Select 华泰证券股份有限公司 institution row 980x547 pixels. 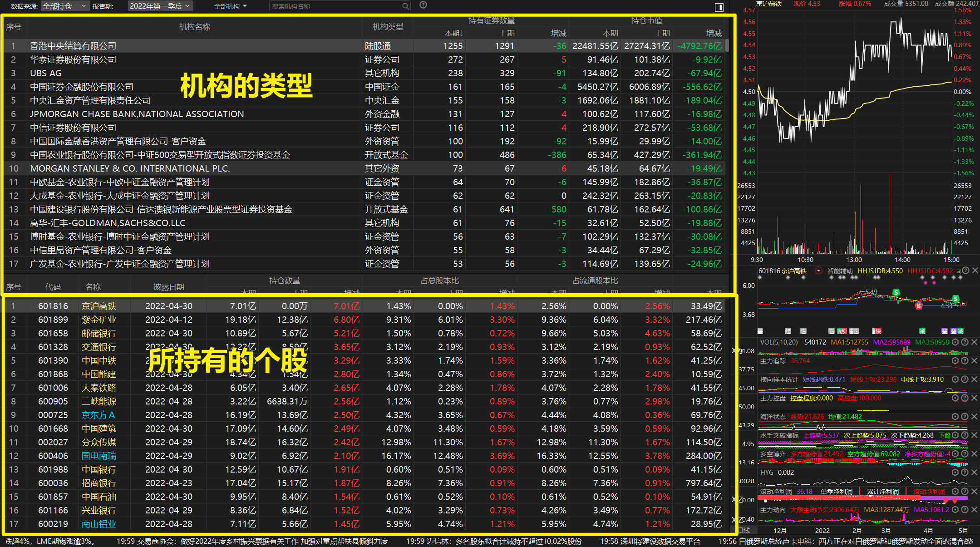[x=364, y=59]
